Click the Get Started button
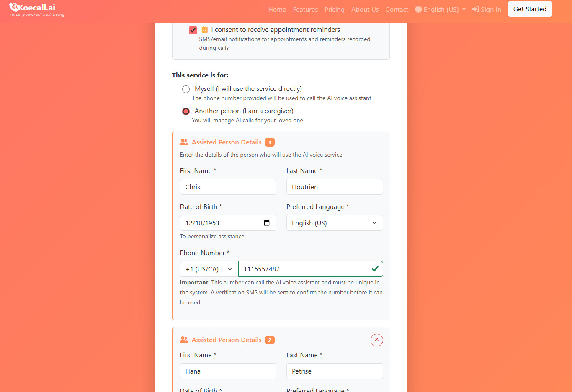 coord(530,9)
